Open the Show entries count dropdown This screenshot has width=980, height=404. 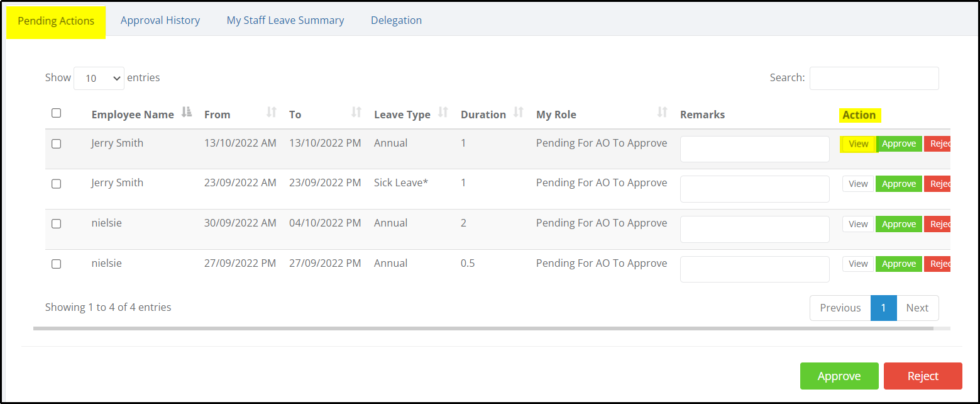(x=99, y=78)
